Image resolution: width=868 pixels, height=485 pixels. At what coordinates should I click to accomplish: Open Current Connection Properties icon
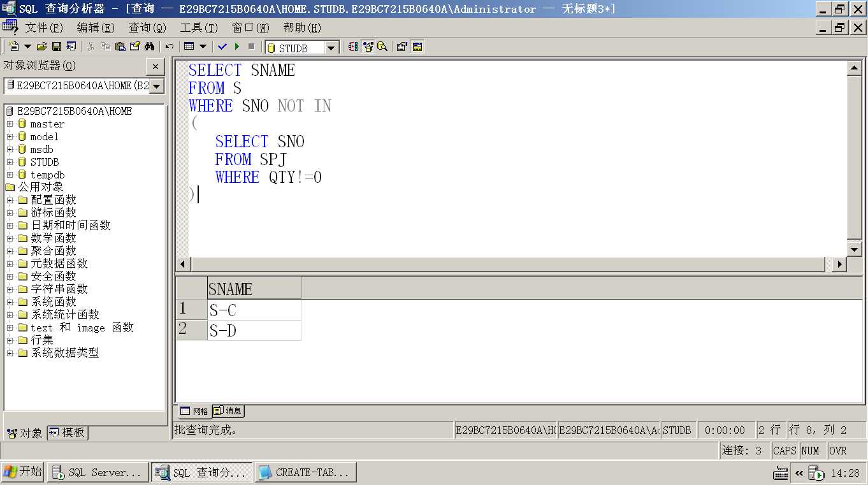click(402, 47)
